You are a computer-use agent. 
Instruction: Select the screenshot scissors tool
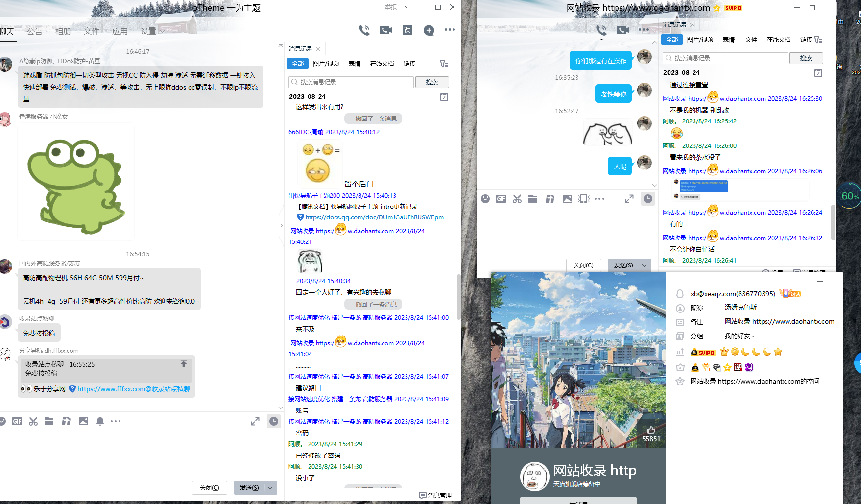tap(33, 421)
